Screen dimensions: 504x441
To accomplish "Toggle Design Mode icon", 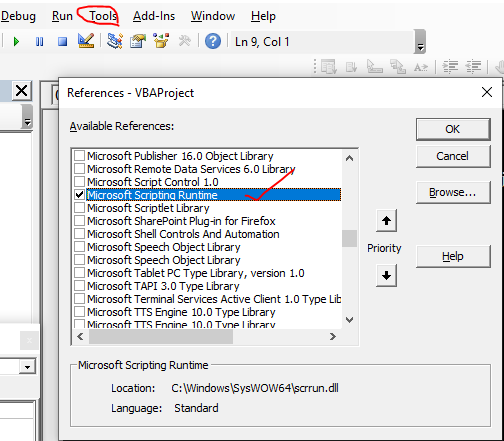I will (86, 41).
